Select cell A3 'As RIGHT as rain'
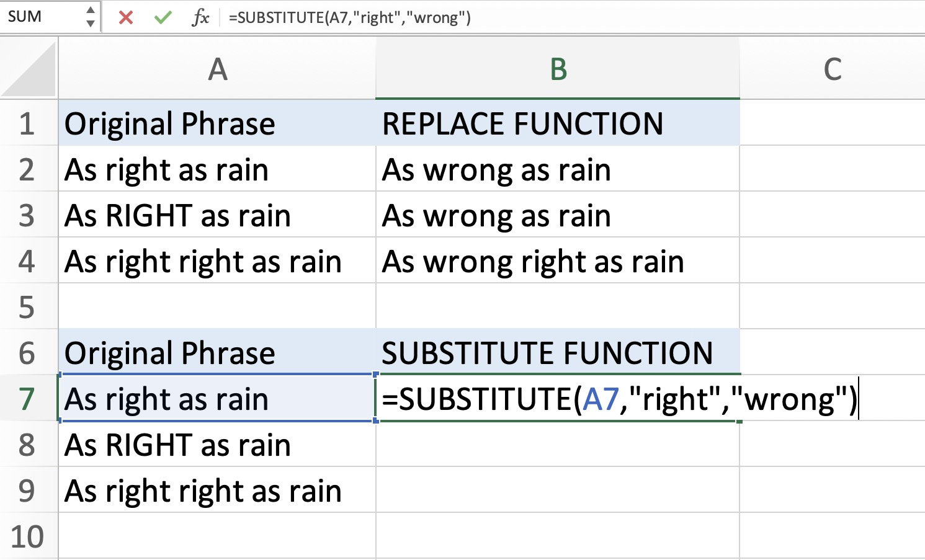 (217, 215)
